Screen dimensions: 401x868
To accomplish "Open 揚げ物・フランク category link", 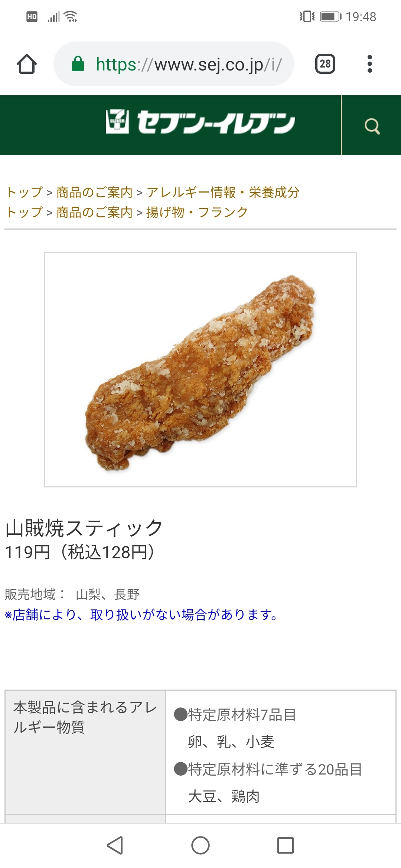I will (197, 212).
